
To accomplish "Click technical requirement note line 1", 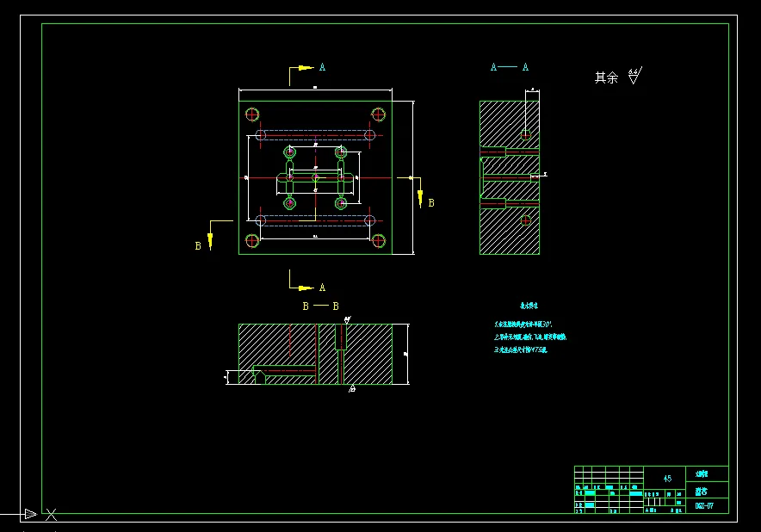I will pyautogui.click(x=523, y=325).
